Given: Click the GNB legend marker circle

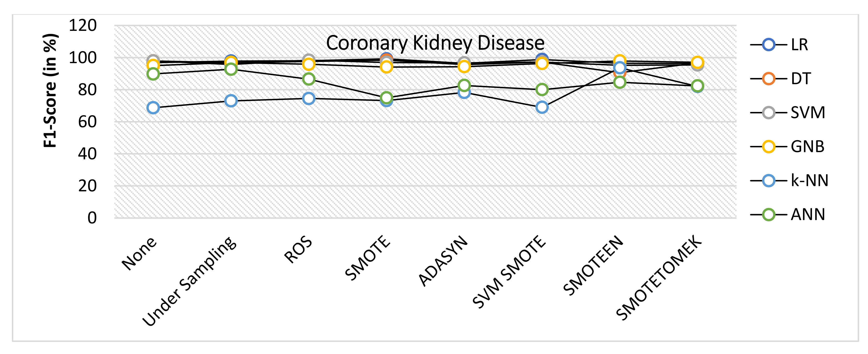Looking at the screenshot, I should point(769,147).
